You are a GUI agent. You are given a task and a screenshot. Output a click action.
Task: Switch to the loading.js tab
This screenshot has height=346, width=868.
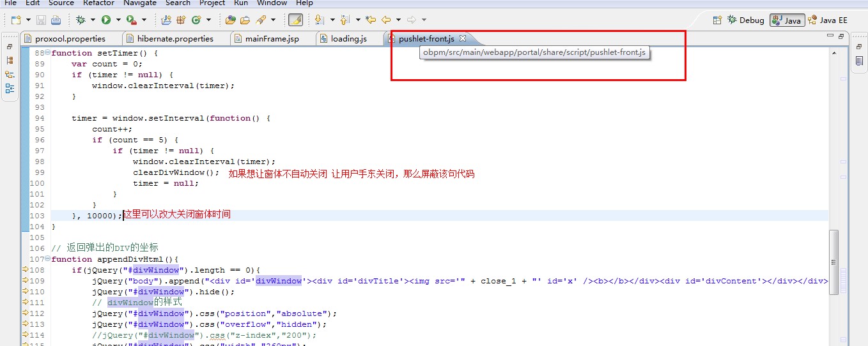tap(349, 38)
